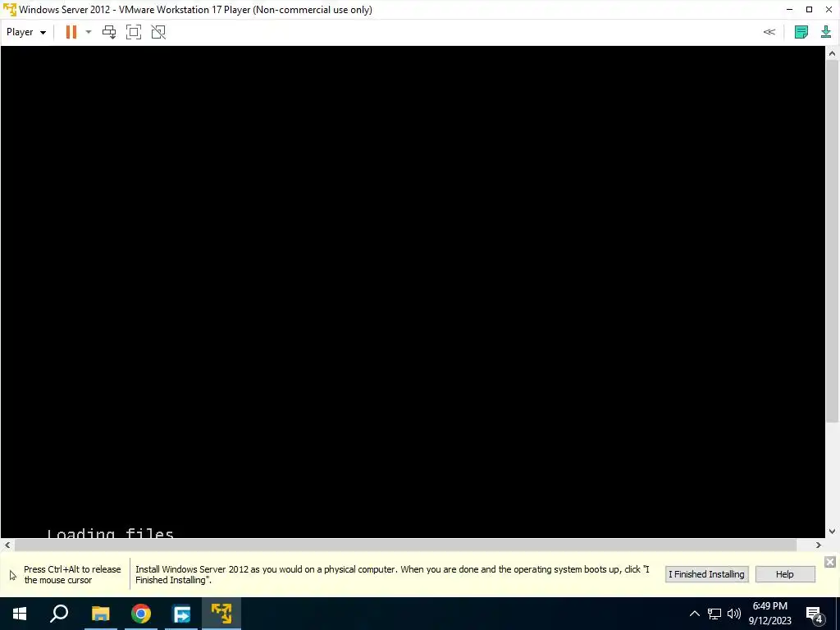The height and width of the screenshot is (630, 840).
Task: Enter full screen mode
Action: [x=134, y=32]
